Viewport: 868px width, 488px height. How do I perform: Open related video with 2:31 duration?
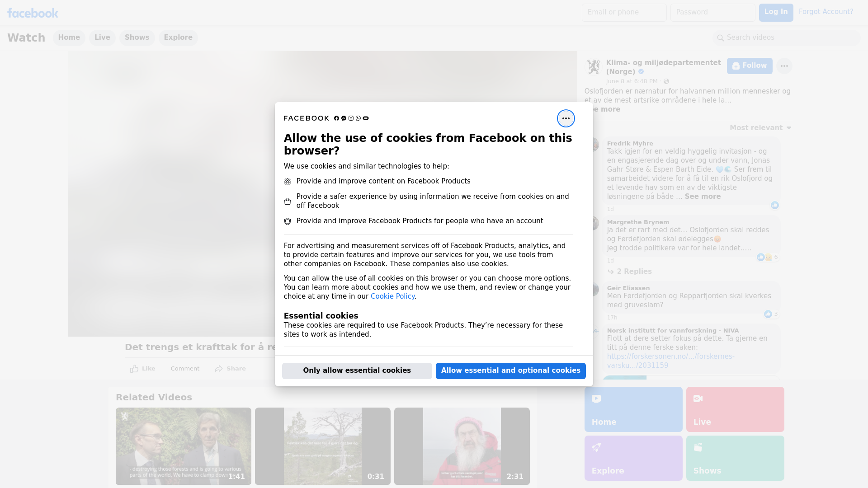click(462, 446)
